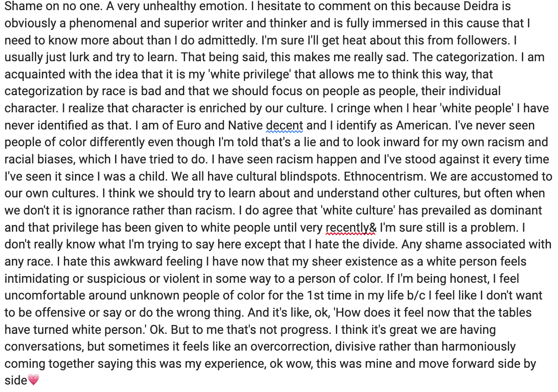Screen dimensions: 558x392
Task: Click the word 'conversations' at the line start
Action: (x=43, y=347)
